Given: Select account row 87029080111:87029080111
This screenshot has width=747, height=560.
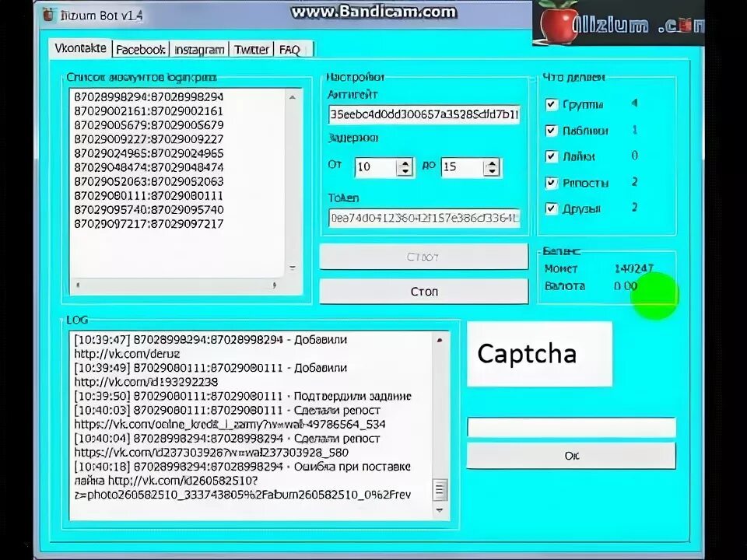Looking at the screenshot, I should tap(149, 196).
